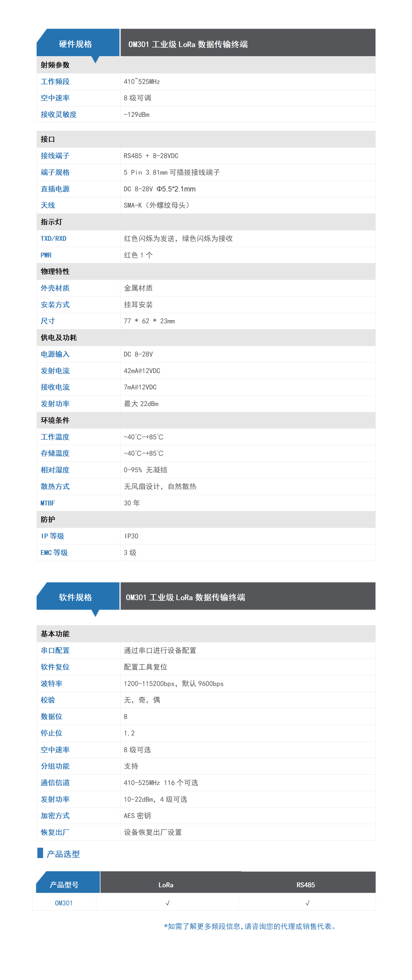The image size is (412, 980).
Task: Select the 波特率 row label
Action: pyautogui.click(x=51, y=684)
